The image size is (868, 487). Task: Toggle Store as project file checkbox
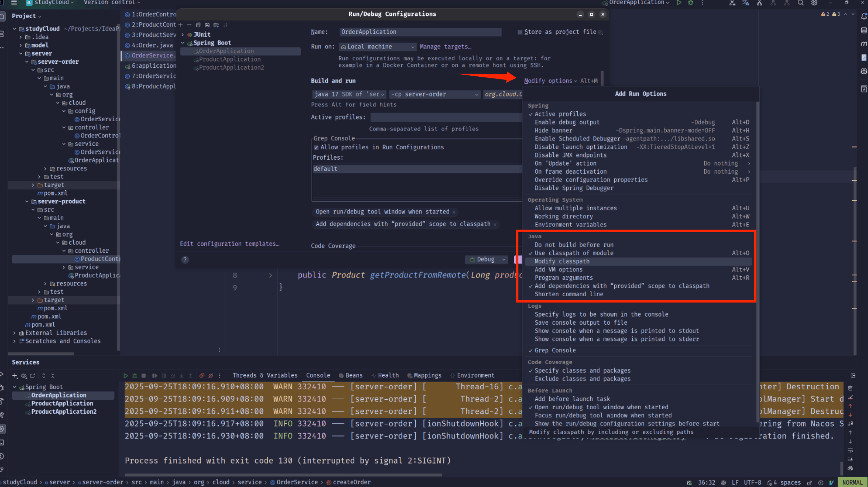[520, 32]
